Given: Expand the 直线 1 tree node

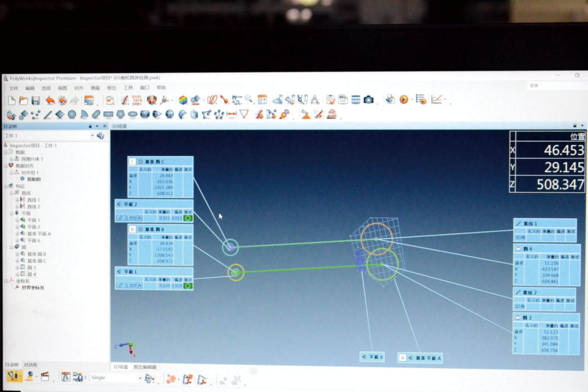Looking at the screenshot, I should pos(17,200).
